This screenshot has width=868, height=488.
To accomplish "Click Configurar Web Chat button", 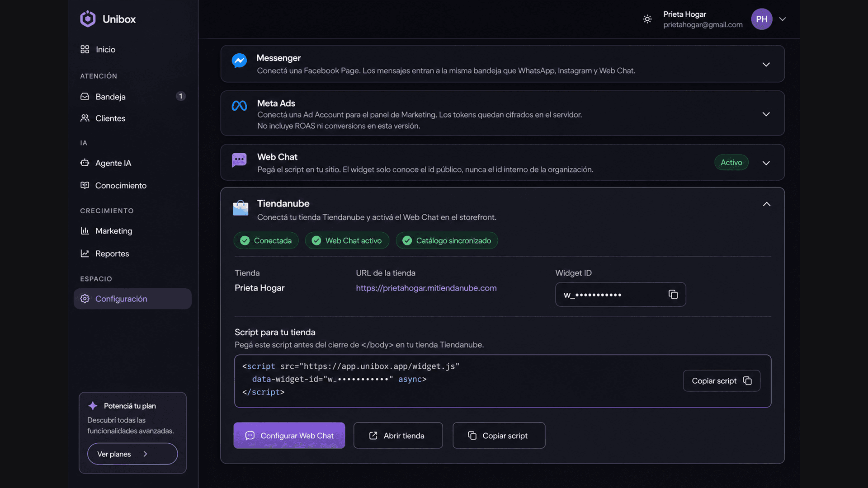I will click(289, 436).
